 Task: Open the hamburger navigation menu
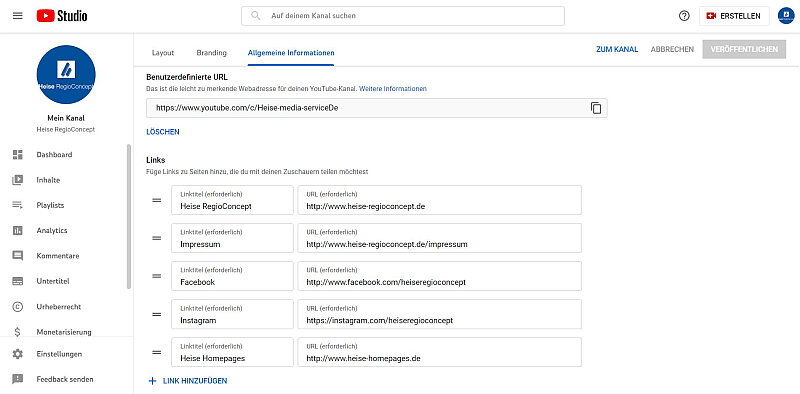pos(18,16)
